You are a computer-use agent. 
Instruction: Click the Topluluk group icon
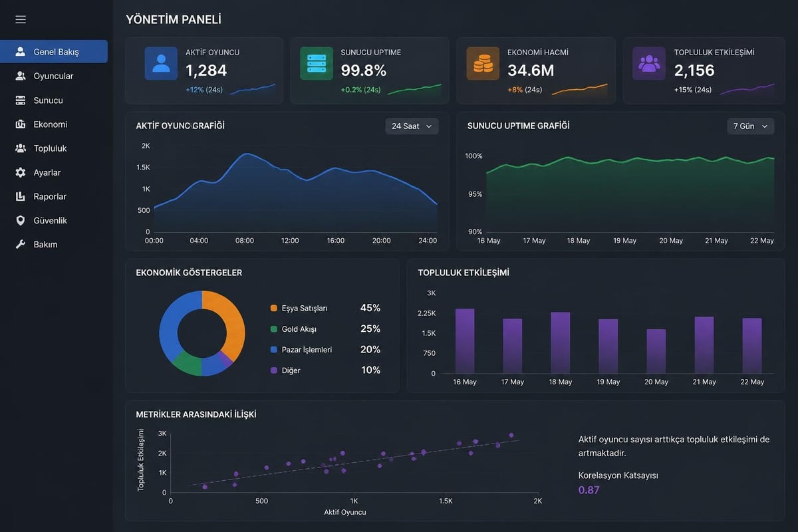coord(21,148)
